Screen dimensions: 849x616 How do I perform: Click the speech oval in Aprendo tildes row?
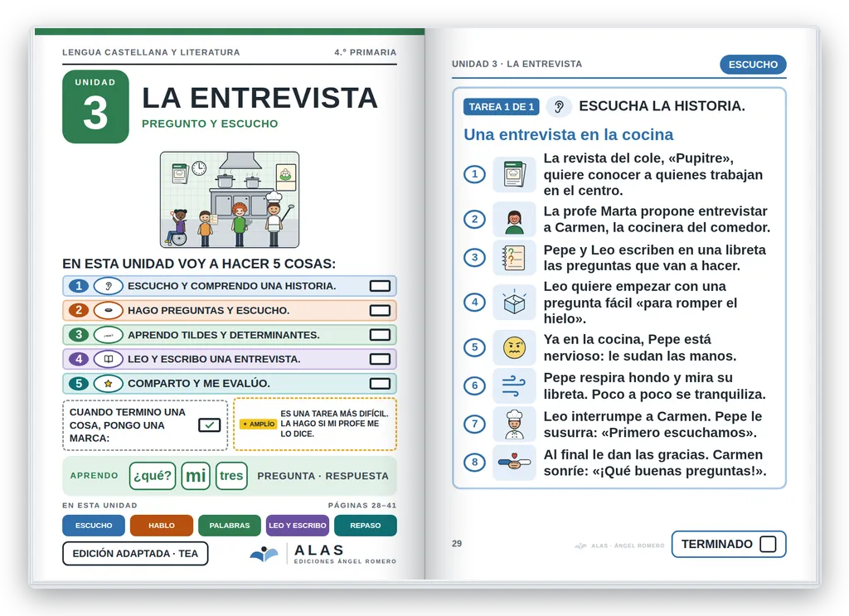(109, 335)
